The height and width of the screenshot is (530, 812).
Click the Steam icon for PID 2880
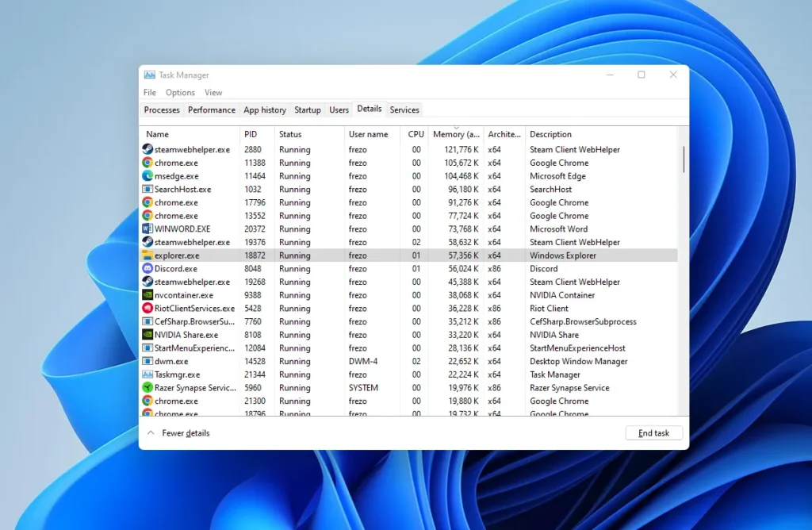tap(147, 149)
